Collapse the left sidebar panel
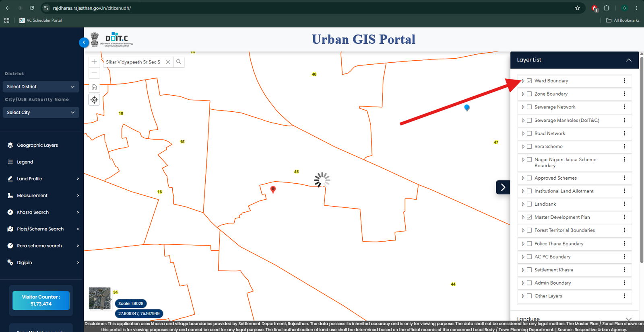This screenshot has height=332, width=644. [x=84, y=42]
